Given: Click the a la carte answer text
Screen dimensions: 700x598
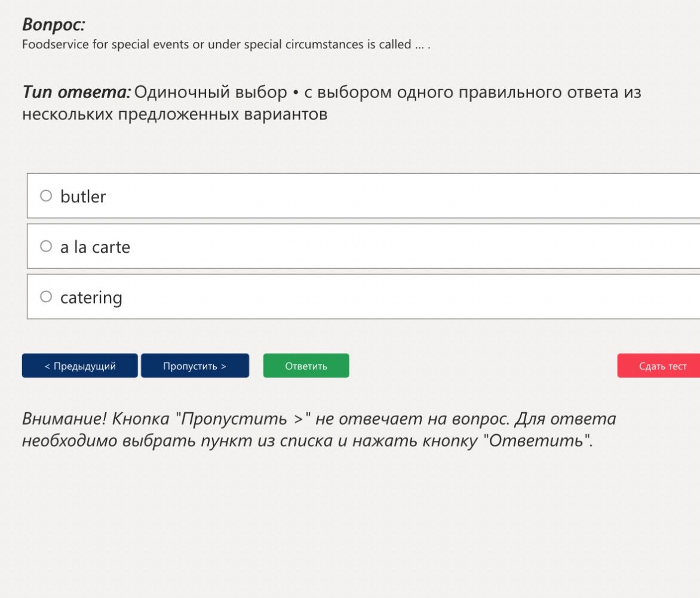Looking at the screenshot, I should pyautogui.click(x=95, y=247).
